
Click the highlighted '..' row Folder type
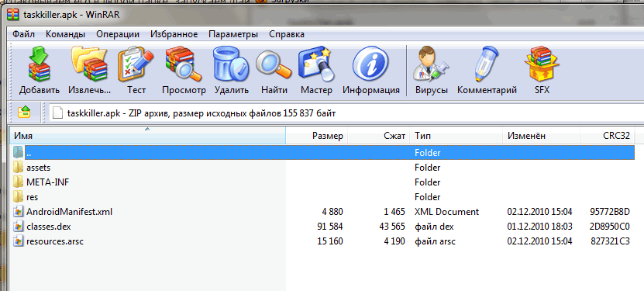pos(428,153)
